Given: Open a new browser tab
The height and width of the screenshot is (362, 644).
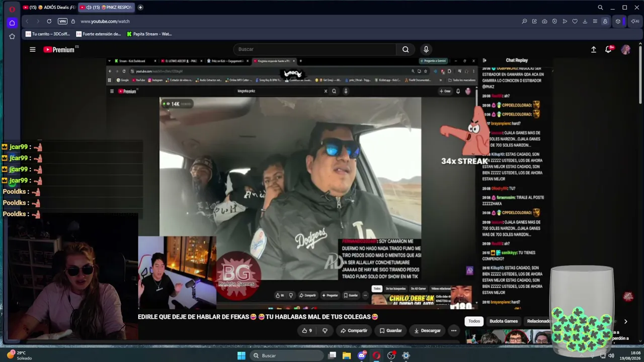Looking at the screenshot, I should coord(140,7).
